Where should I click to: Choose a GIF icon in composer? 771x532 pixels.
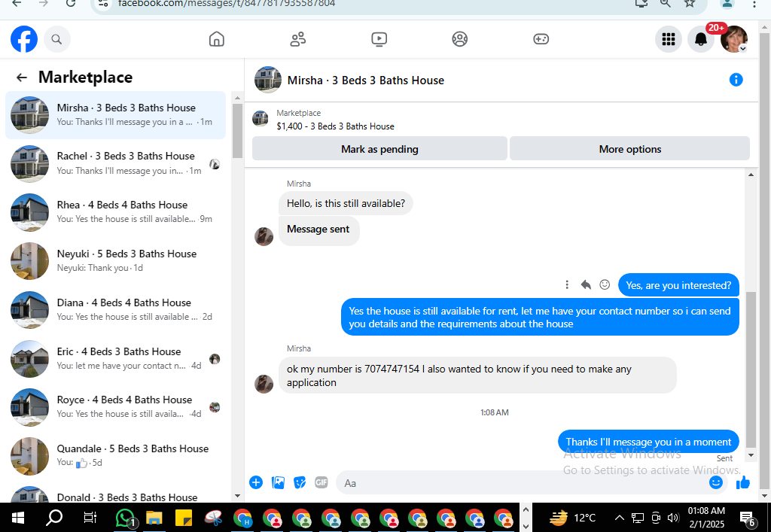[321, 483]
